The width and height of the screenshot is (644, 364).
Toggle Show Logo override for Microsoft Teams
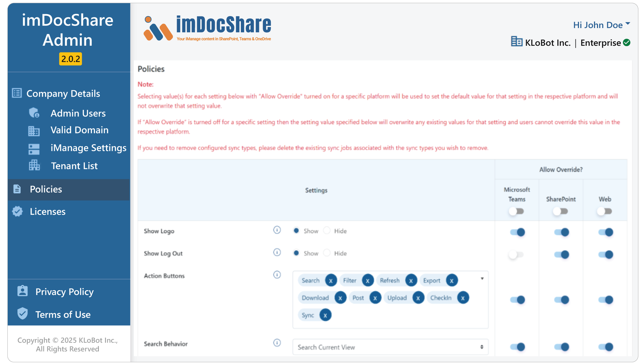point(517,232)
